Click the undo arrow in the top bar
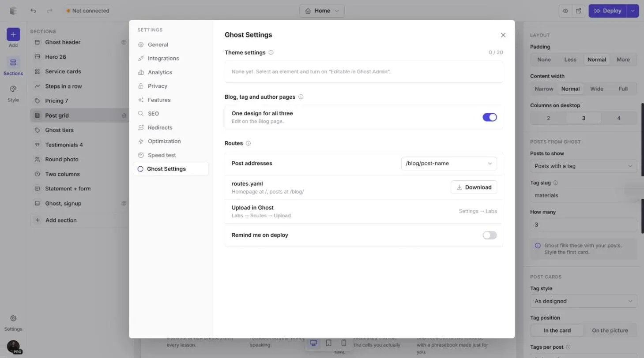 [33, 11]
